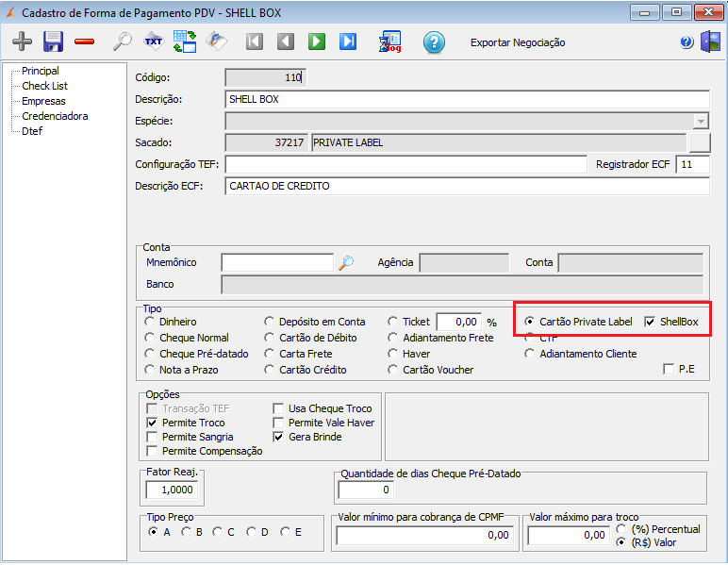This screenshot has width=728, height=565.
Task: Delete record with red minus icon
Action: point(85,42)
